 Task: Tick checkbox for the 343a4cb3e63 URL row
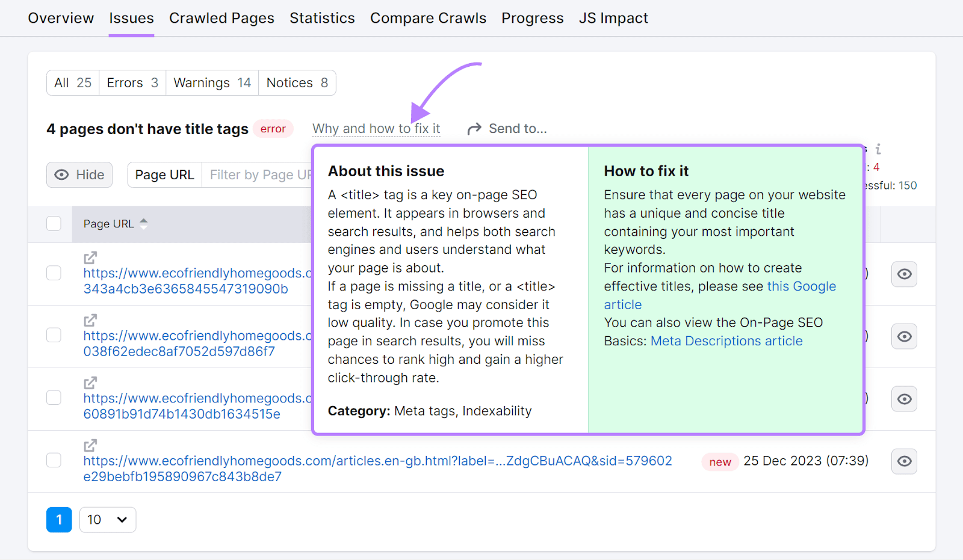point(54,273)
